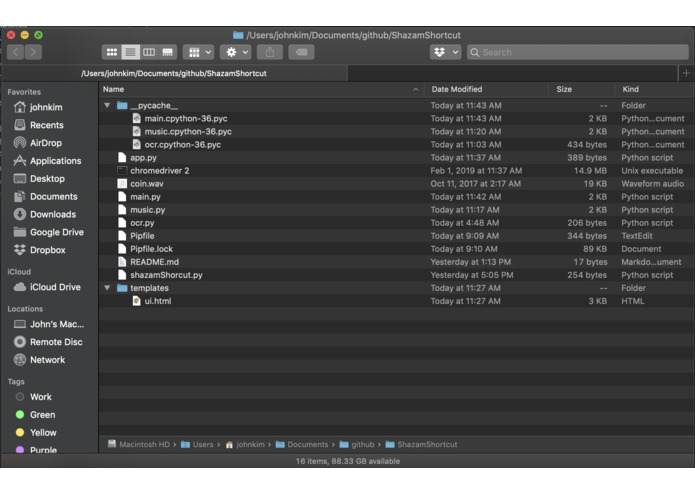Open the gear action menu
The width and height of the screenshot is (695, 494).
click(x=236, y=52)
